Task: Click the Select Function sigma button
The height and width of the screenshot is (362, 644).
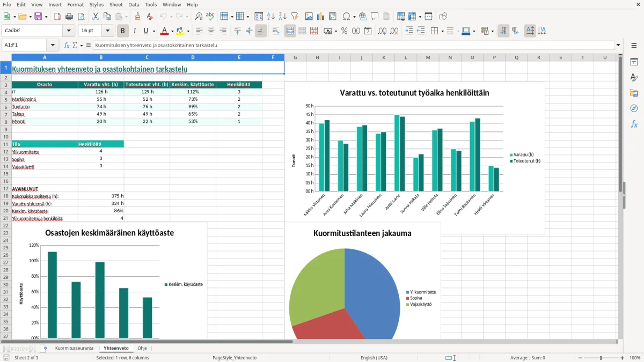Action: pos(75,46)
